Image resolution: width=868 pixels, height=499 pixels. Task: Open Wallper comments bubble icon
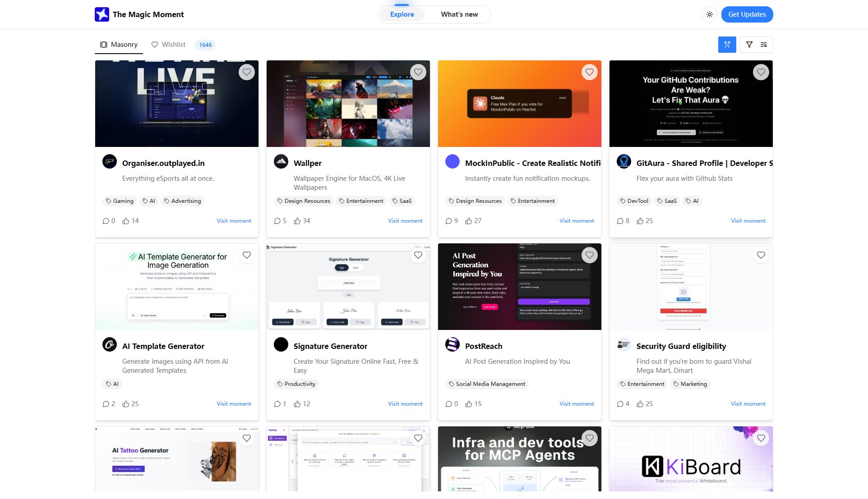pos(277,221)
